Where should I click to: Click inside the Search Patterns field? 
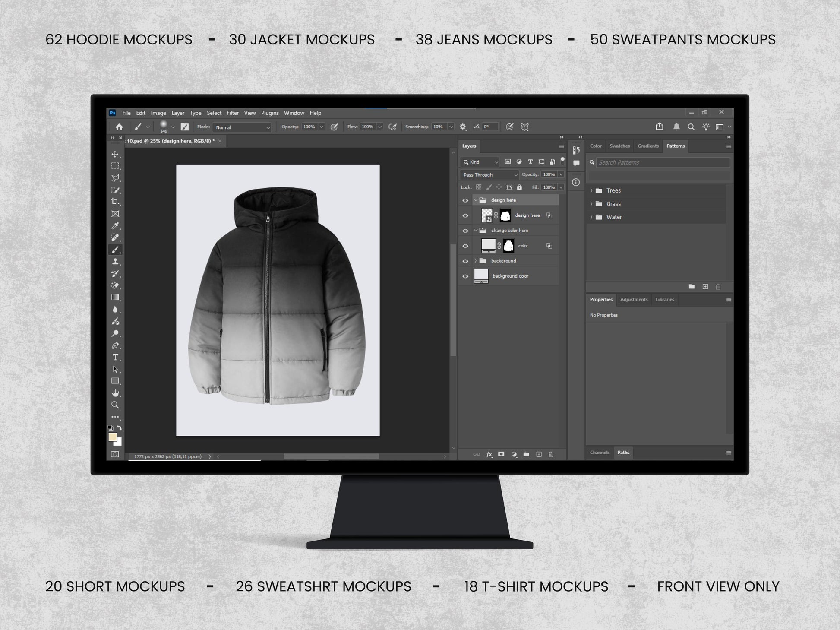click(663, 162)
